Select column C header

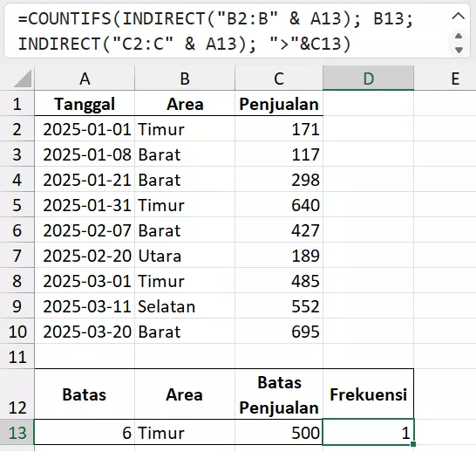[279, 79]
